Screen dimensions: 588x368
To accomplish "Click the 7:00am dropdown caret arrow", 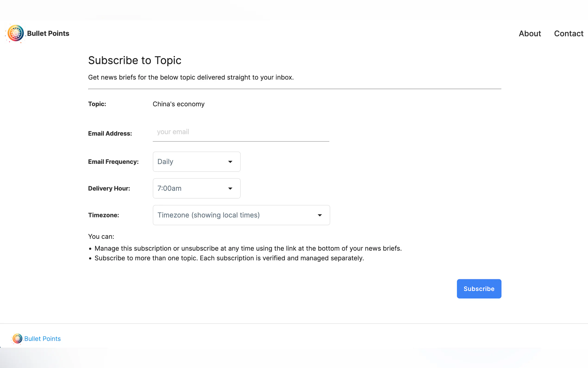I will [x=230, y=189].
